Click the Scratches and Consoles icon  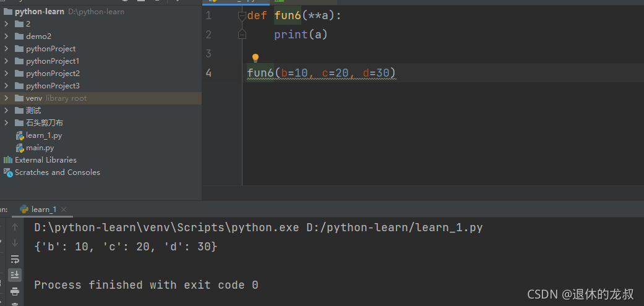point(8,172)
